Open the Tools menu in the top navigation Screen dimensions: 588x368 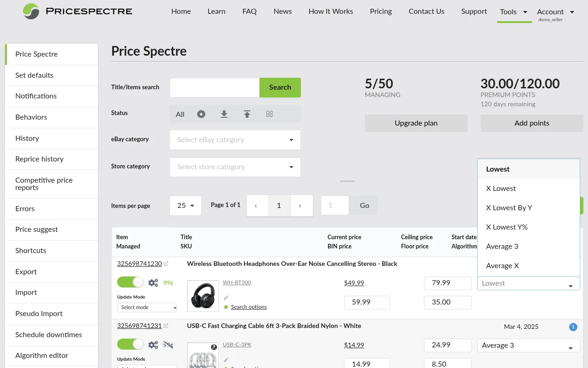511,11
